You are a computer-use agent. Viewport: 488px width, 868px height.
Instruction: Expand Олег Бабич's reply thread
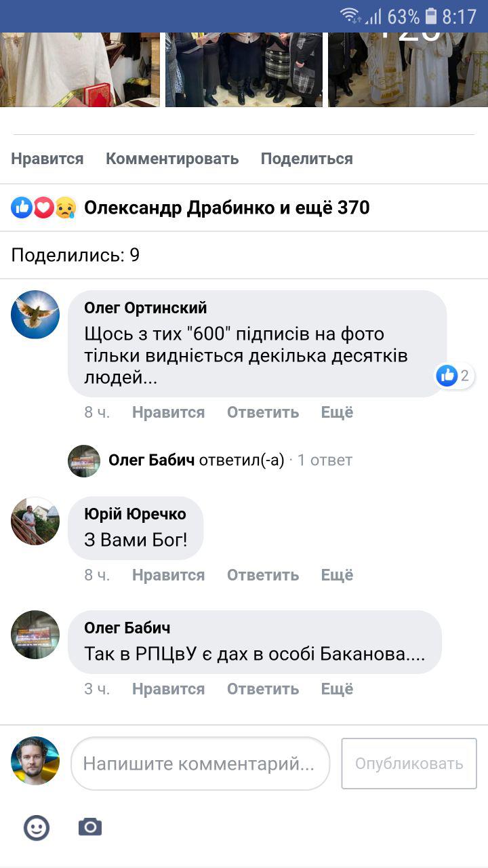pyautogui.click(x=210, y=460)
